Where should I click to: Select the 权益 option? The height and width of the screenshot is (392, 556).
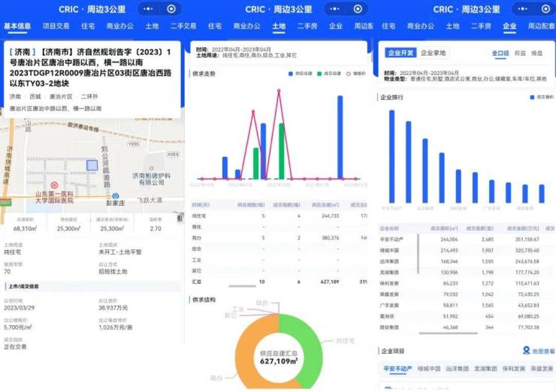pos(520,53)
